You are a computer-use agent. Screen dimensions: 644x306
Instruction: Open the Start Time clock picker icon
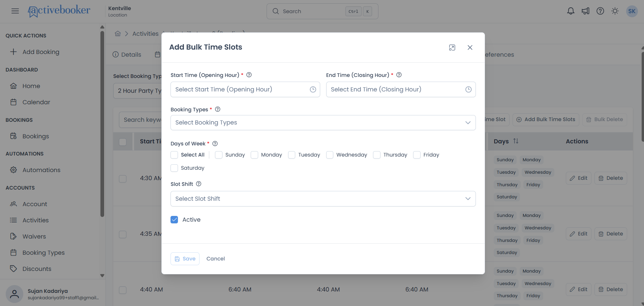313,89
